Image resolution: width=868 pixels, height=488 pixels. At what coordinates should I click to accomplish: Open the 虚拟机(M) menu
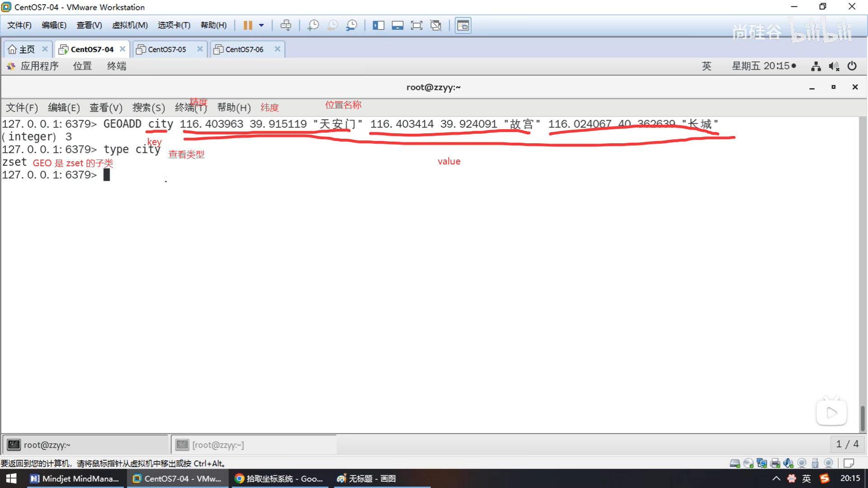pos(130,25)
